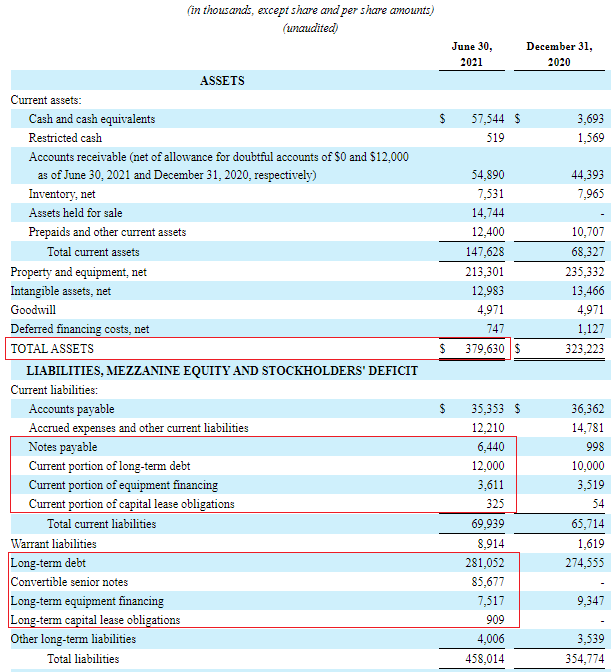Click the 379,630 total assets value
Image resolution: width=614 pixels, height=672 pixels.
[x=485, y=349]
